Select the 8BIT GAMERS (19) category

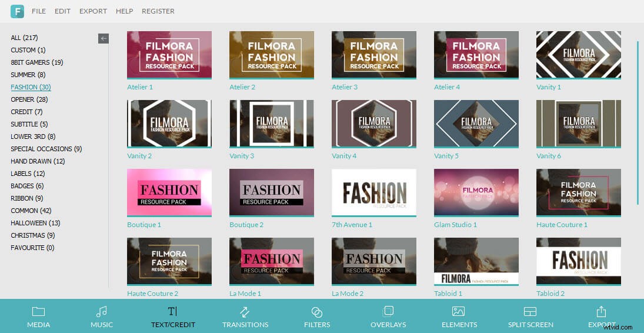coord(37,62)
